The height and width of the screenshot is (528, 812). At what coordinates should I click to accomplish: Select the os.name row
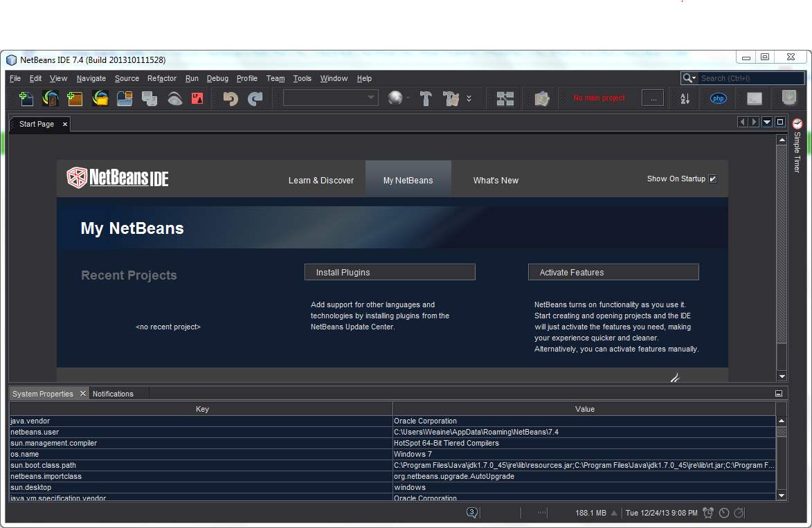393,454
